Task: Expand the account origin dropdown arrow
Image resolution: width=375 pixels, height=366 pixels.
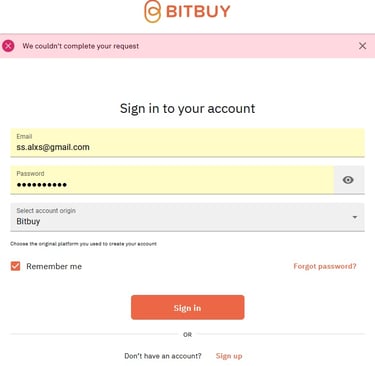Action: click(355, 217)
